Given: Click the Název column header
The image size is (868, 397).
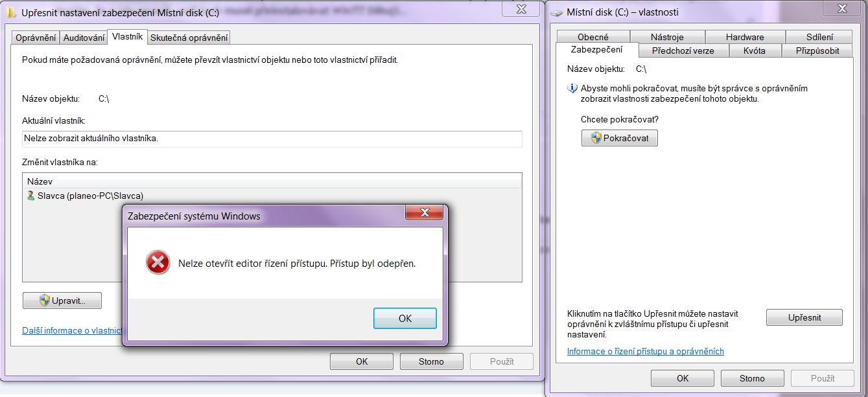Looking at the screenshot, I should 272,181.
